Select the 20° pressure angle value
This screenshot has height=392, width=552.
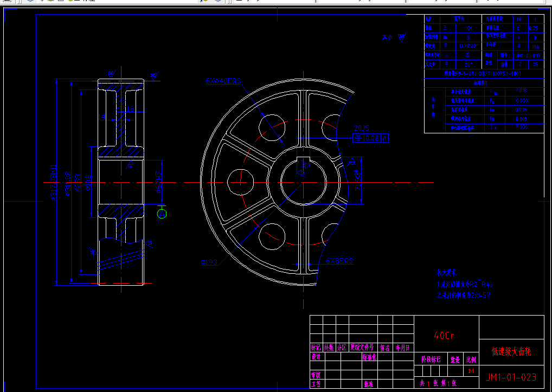click(468, 65)
